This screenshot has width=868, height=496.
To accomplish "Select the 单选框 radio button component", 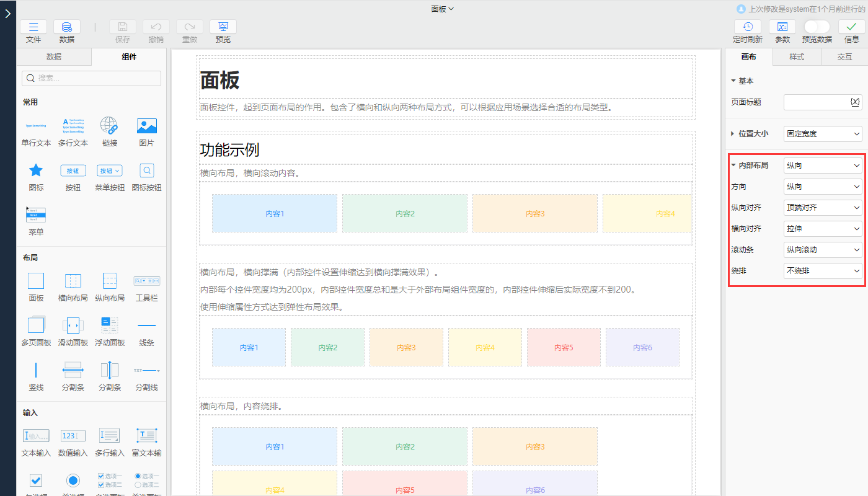I will (73, 480).
